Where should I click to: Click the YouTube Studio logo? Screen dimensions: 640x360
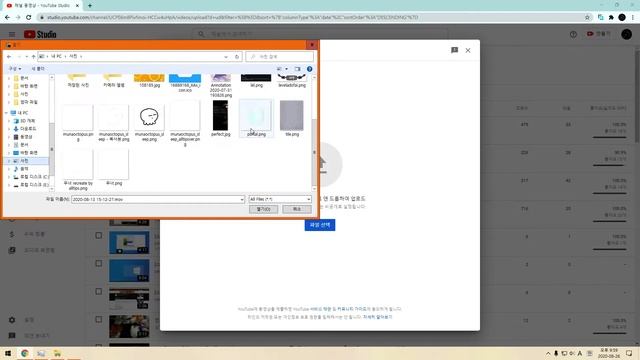(40, 34)
